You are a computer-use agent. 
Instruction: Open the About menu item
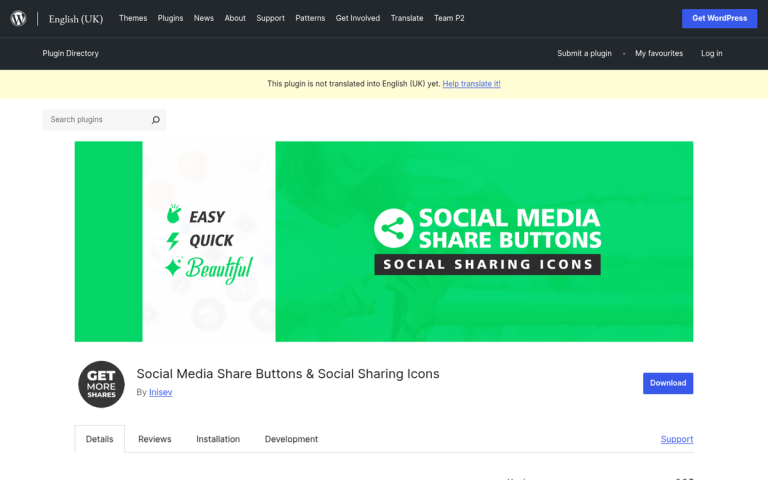[x=235, y=18]
